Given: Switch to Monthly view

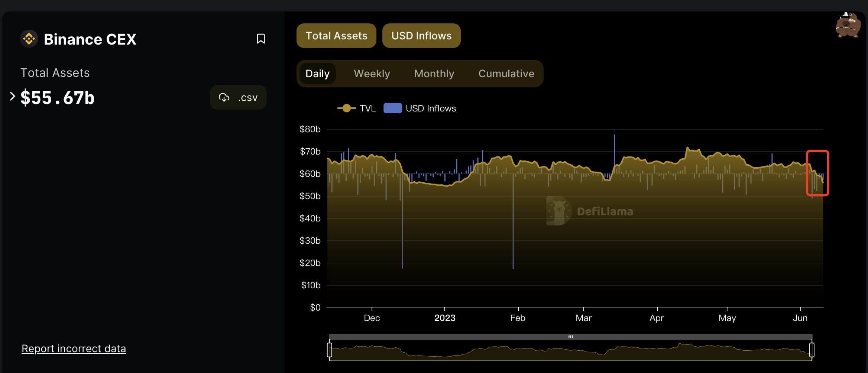Looking at the screenshot, I should (x=434, y=74).
